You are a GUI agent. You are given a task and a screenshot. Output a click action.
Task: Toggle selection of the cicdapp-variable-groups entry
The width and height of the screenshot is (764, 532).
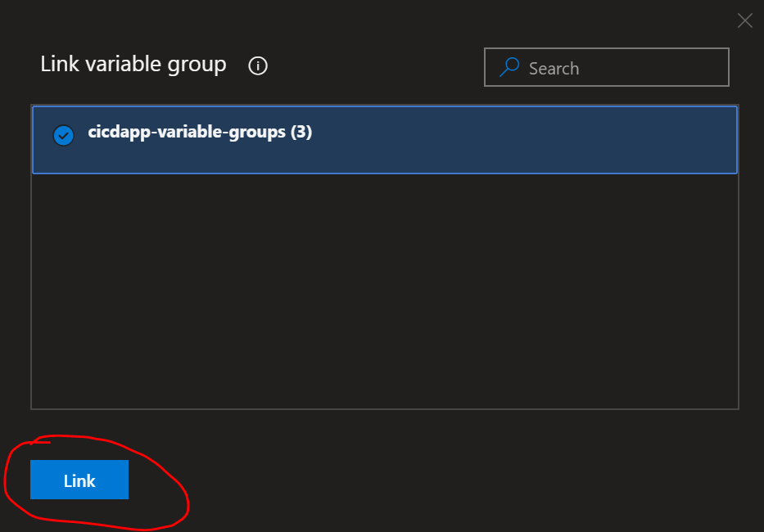[x=63, y=135]
